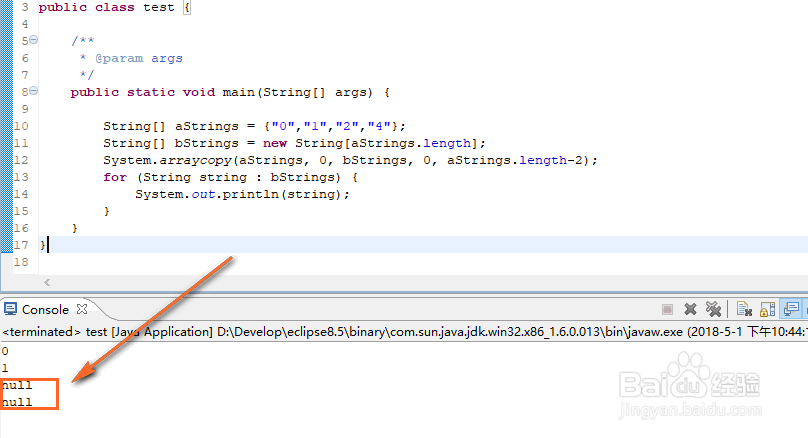Toggle Scroll Lock in the Console
This screenshot has height=438, width=808.
(767, 309)
